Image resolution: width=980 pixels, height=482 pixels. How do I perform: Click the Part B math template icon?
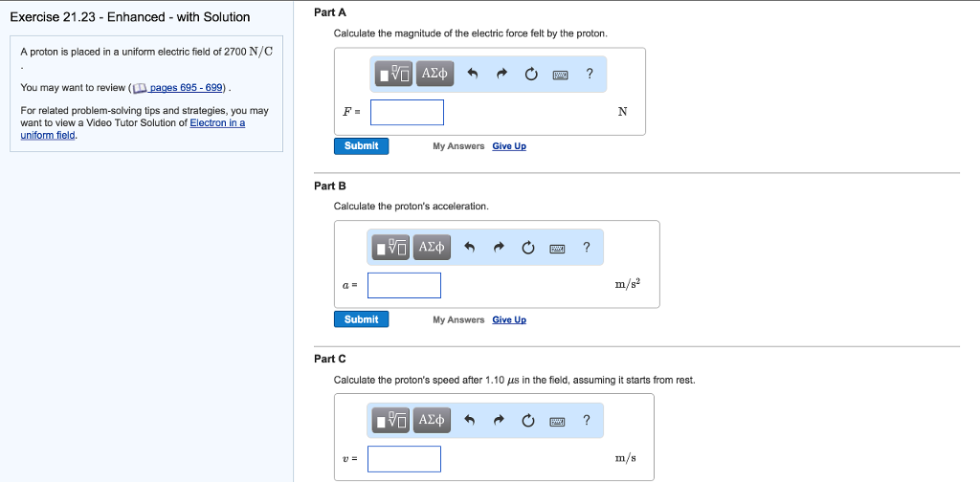(392, 248)
